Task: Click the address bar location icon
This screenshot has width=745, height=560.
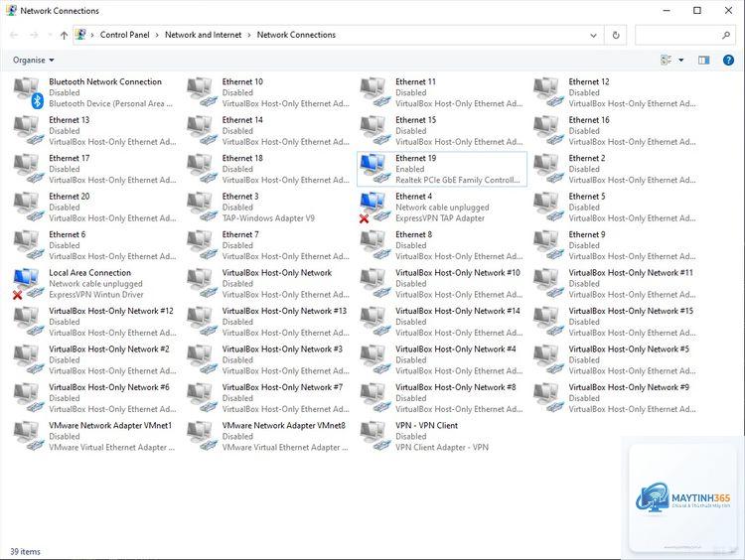Action: (80, 34)
